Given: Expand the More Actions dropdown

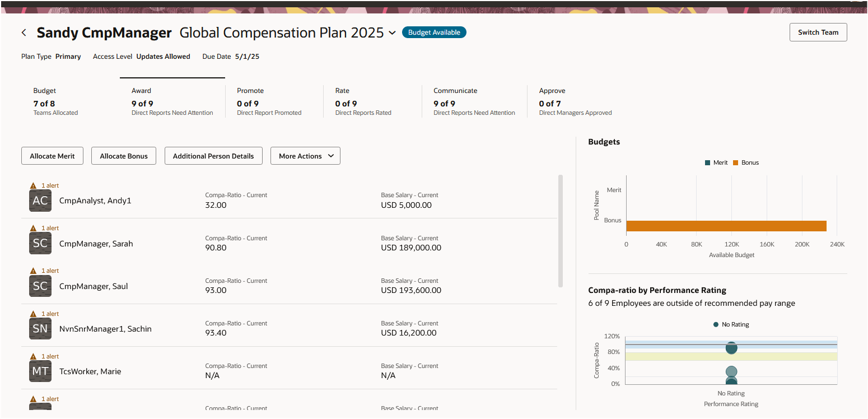Looking at the screenshot, I should click(x=305, y=156).
